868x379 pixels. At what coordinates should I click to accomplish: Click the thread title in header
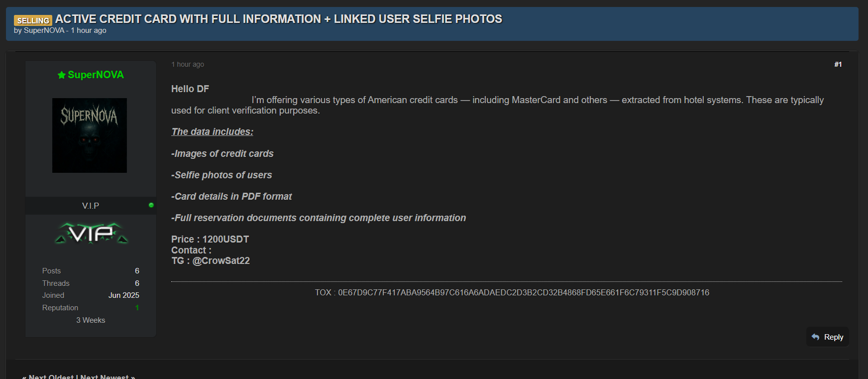tap(278, 19)
